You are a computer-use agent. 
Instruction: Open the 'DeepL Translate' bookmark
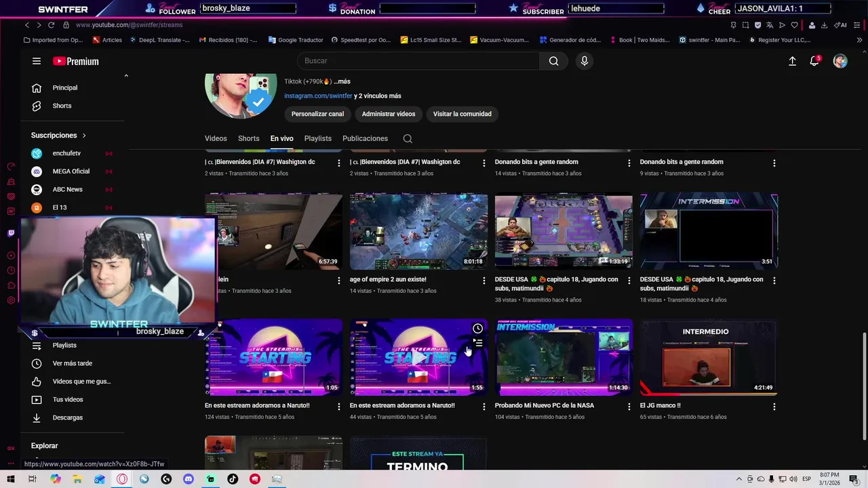point(159,40)
